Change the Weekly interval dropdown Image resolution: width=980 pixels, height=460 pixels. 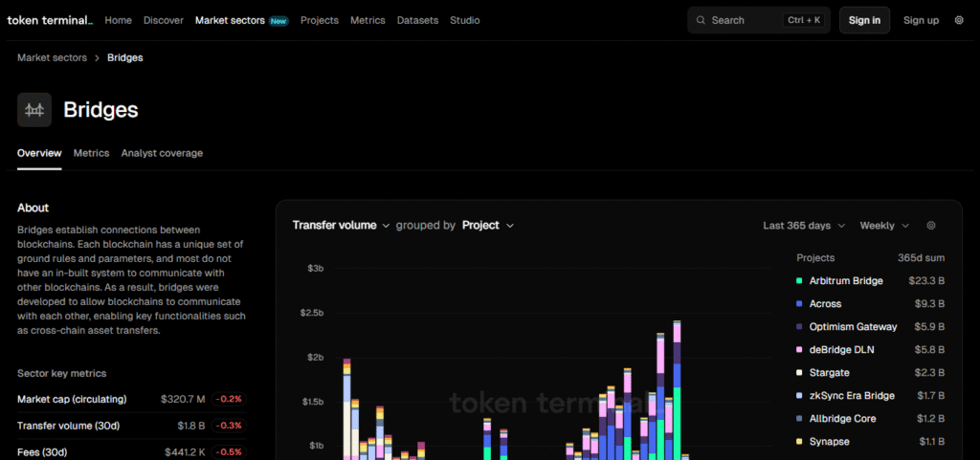(883, 226)
